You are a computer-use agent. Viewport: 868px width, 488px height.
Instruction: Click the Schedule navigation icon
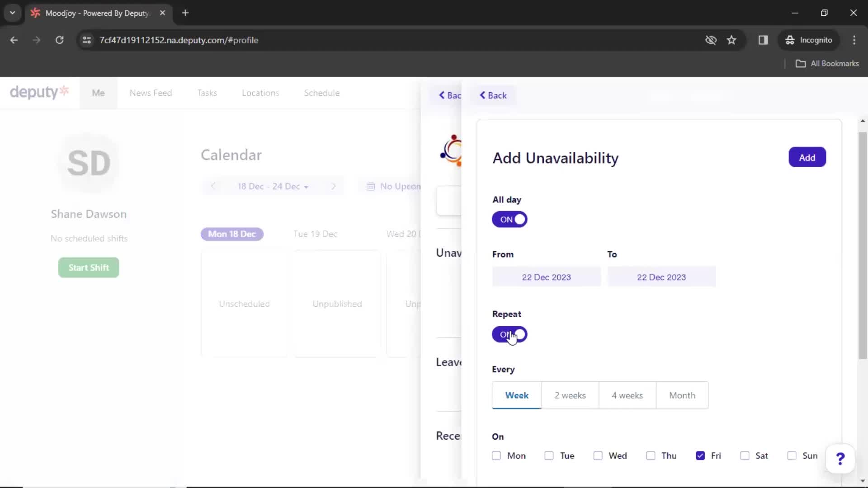click(322, 92)
